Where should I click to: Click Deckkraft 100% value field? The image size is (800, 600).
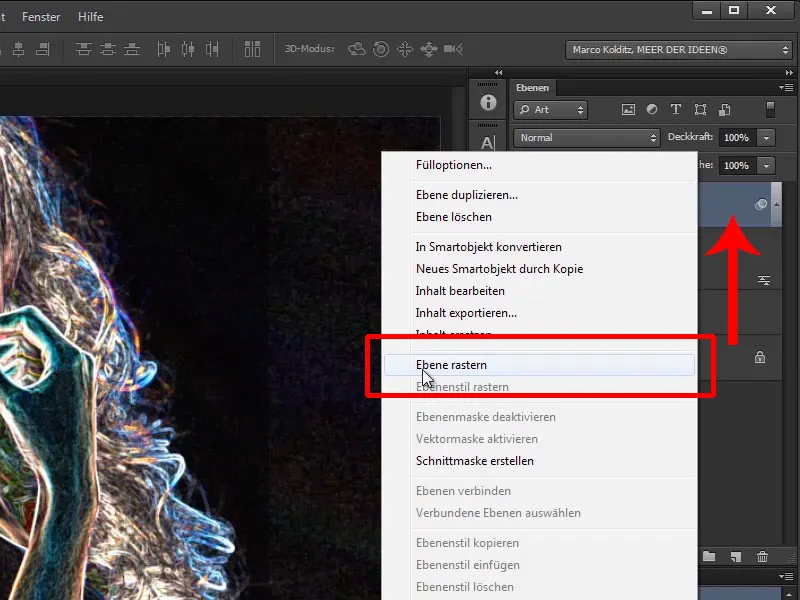pyautogui.click(x=737, y=138)
